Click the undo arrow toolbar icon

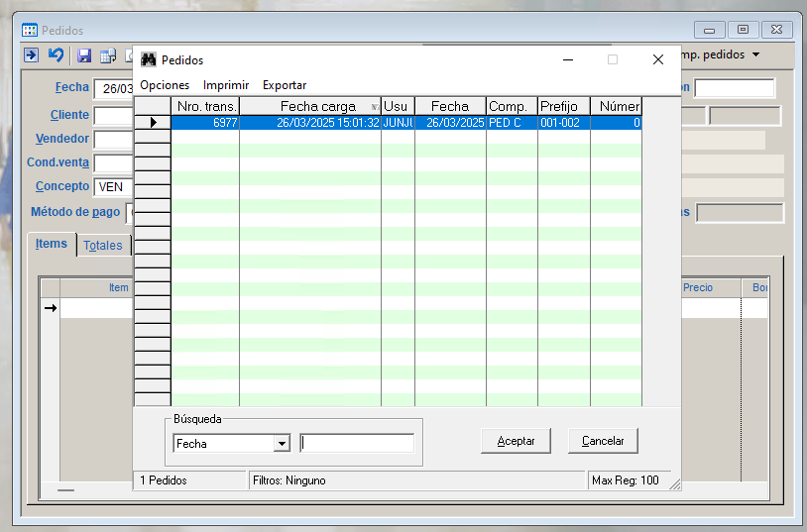[x=57, y=55]
